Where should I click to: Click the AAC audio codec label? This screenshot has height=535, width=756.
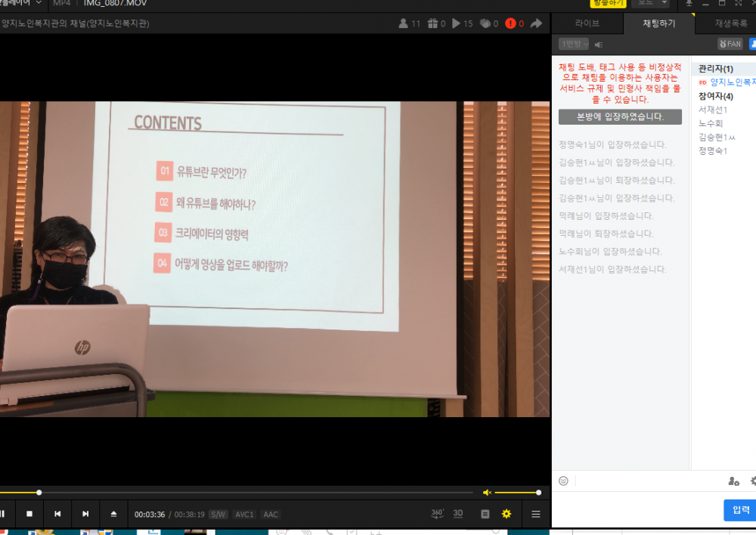tap(271, 515)
